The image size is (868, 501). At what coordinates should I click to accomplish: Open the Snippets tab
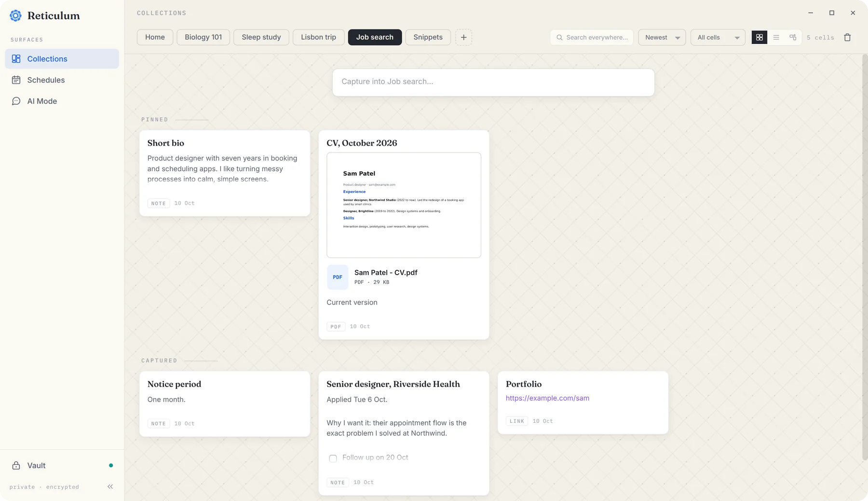coord(428,37)
